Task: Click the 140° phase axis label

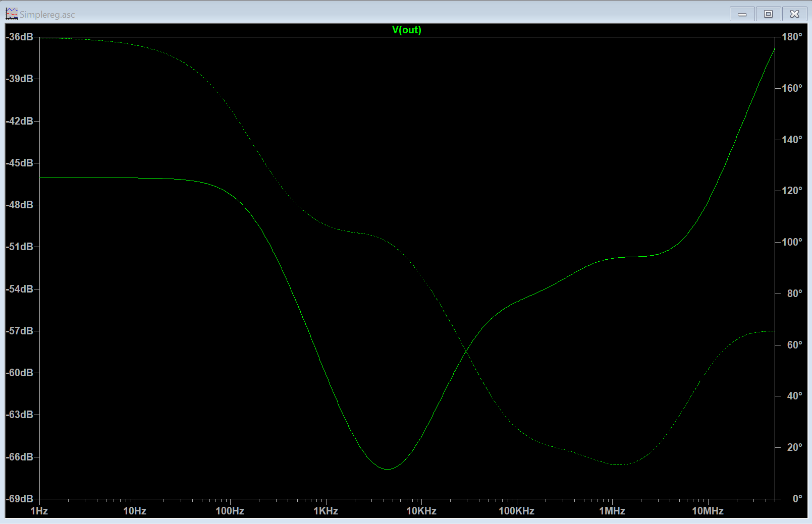Action: pyautogui.click(x=792, y=140)
